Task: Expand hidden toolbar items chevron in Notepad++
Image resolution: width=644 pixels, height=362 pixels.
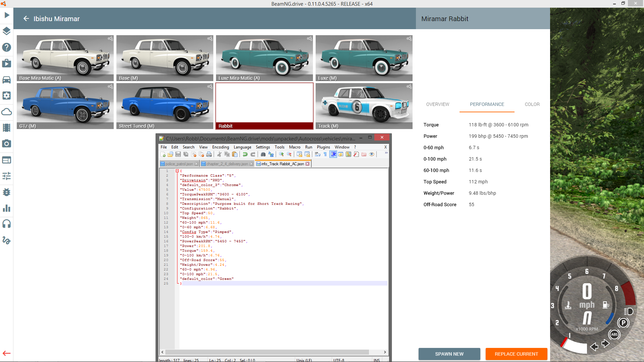Action: pos(386,153)
